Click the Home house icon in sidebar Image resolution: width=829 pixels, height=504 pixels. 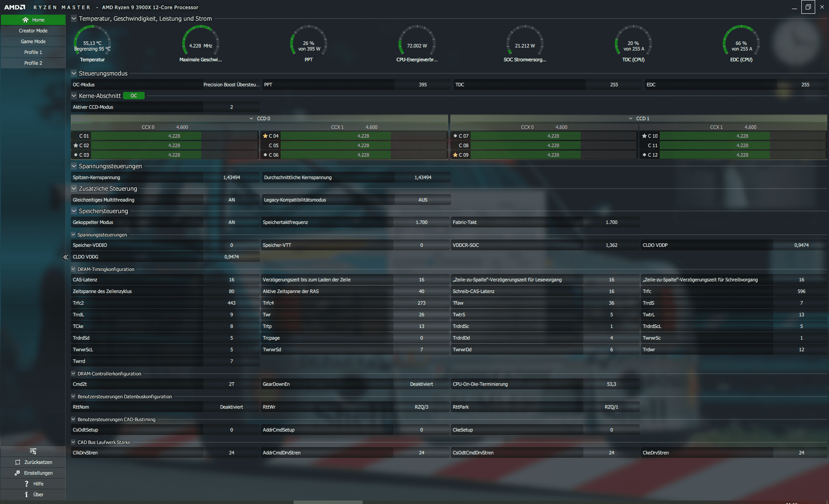(x=25, y=20)
